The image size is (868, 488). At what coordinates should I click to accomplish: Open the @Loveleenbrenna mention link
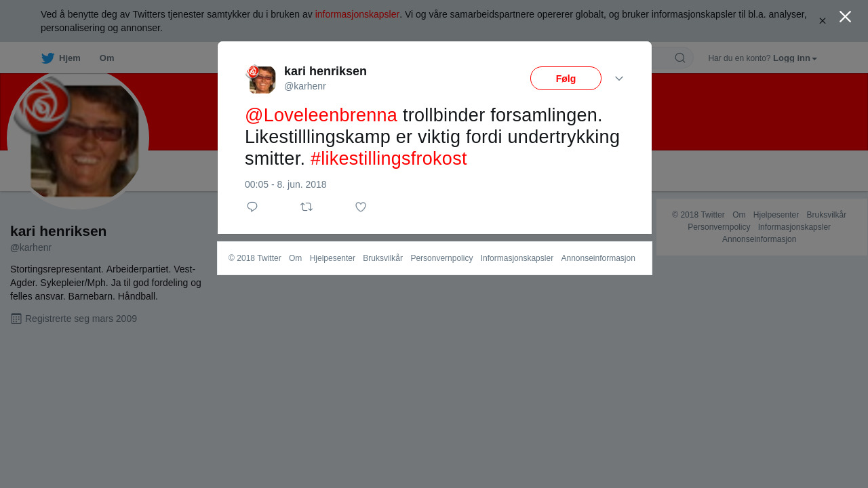321,115
